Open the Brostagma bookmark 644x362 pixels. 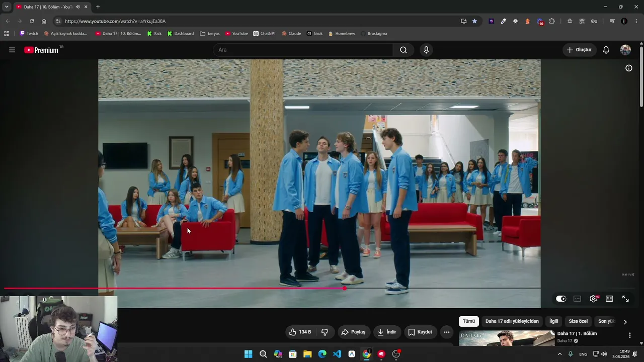(x=374, y=34)
